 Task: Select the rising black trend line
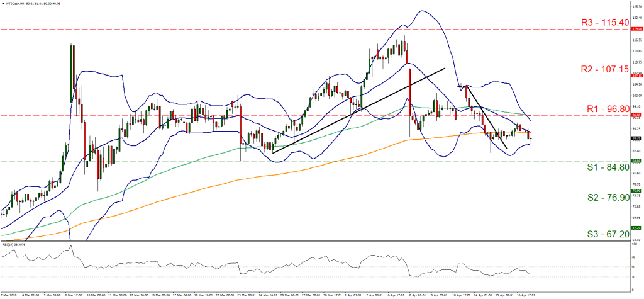358,110
